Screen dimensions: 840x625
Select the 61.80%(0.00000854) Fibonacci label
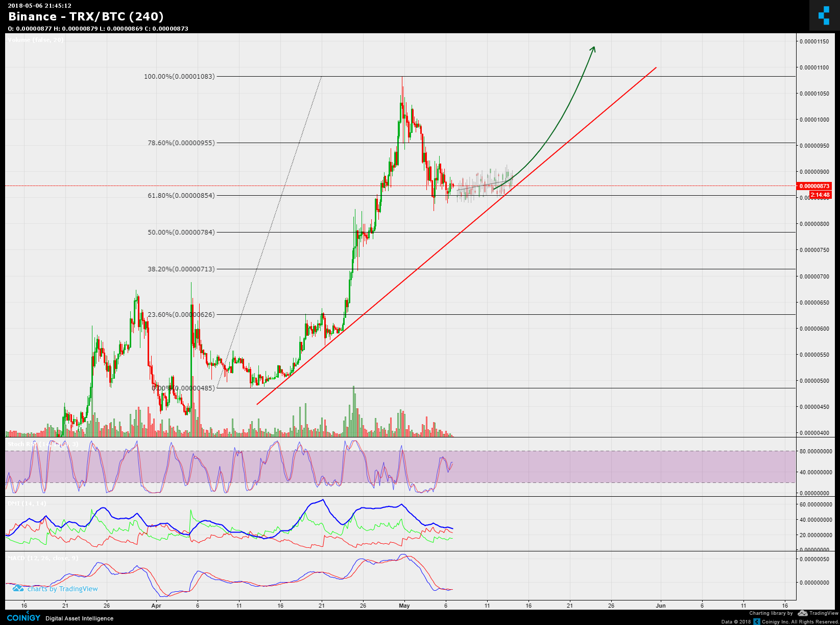click(181, 195)
